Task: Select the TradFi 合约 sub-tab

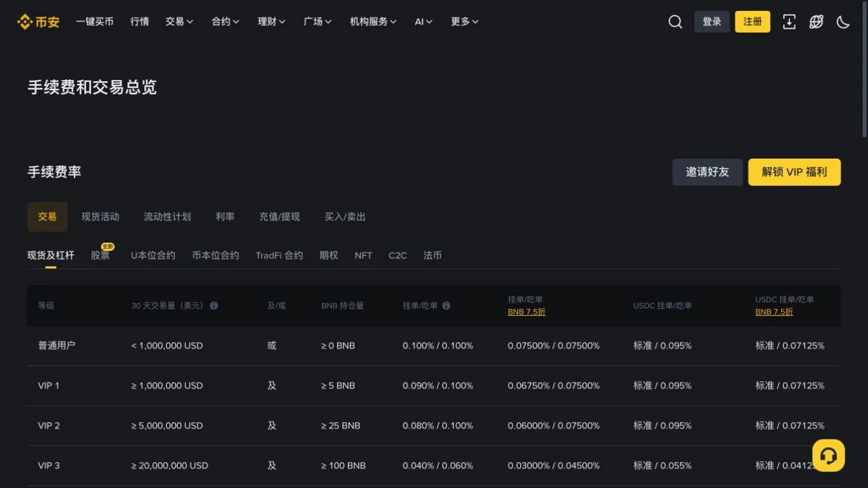Action: pyautogui.click(x=279, y=255)
